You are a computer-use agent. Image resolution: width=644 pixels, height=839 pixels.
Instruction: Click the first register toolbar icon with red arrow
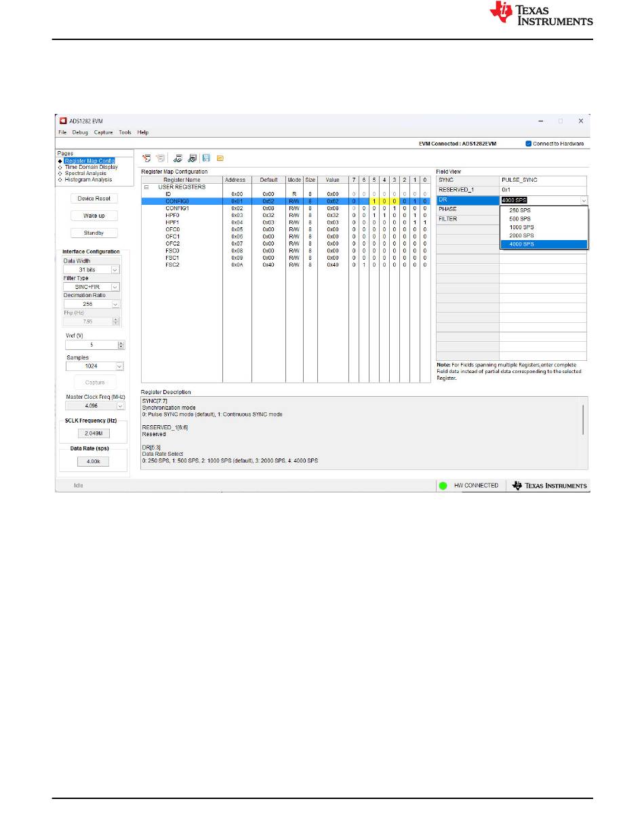click(146, 158)
